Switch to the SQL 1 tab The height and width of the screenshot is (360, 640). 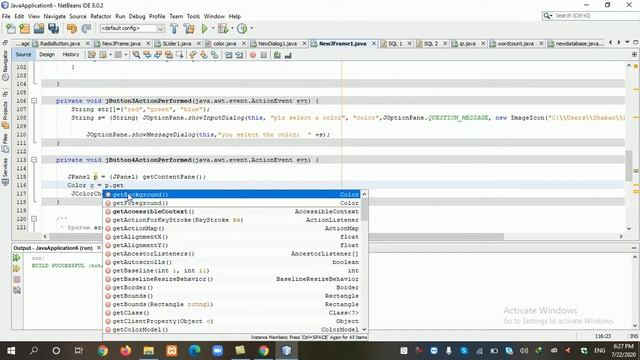point(395,43)
